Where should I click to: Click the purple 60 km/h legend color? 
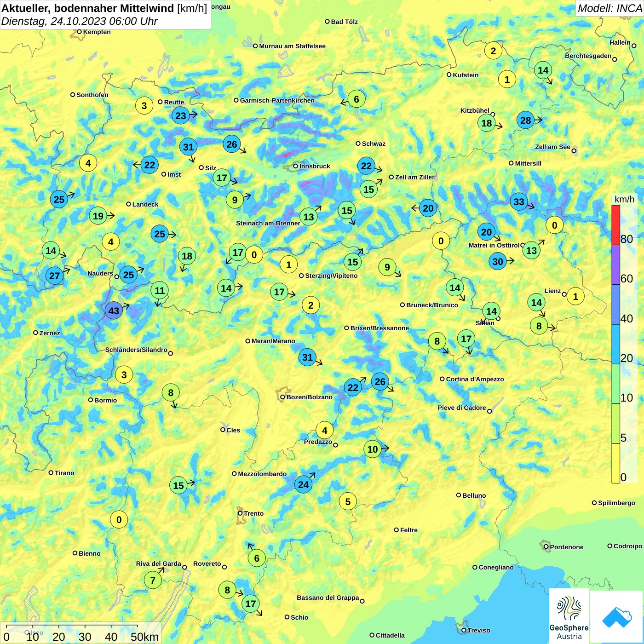(615, 265)
